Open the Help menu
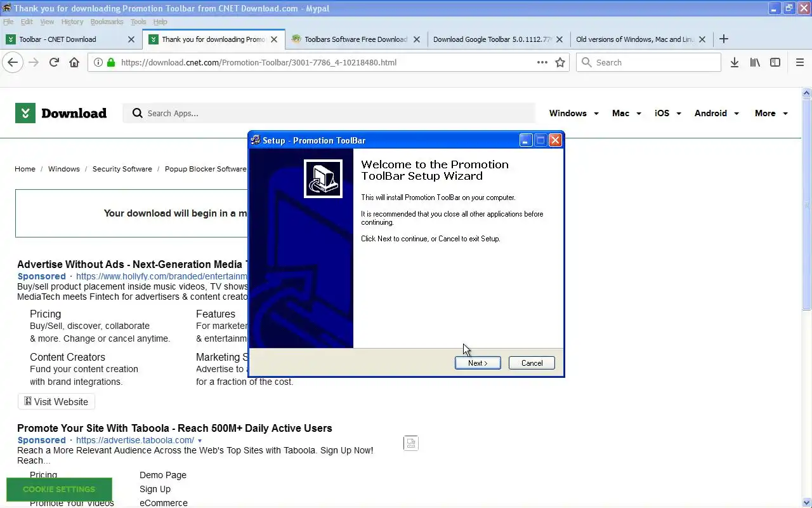 pyautogui.click(x=160, y=22)
